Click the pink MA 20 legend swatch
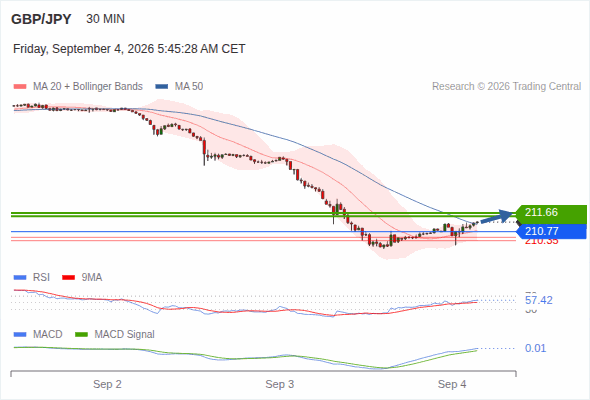Viewport: 590px width, 400px height. (20, 87)
